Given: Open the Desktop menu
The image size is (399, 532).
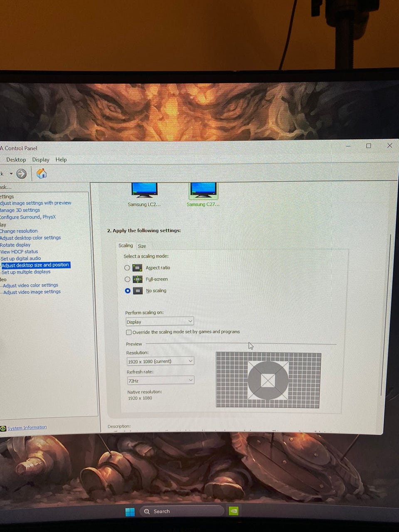Looking at the screenshot, I should [x=16, y=160].
